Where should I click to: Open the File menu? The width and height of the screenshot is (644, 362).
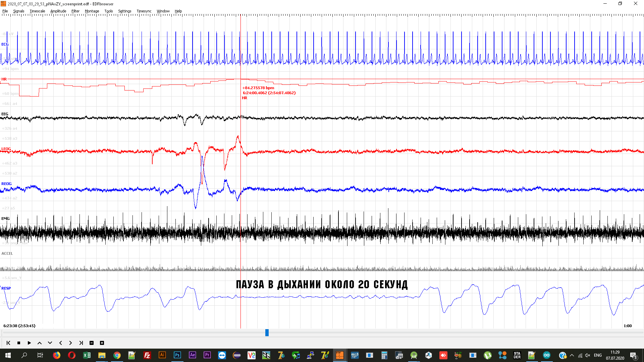pyautogui.click(x=5, y=11)
